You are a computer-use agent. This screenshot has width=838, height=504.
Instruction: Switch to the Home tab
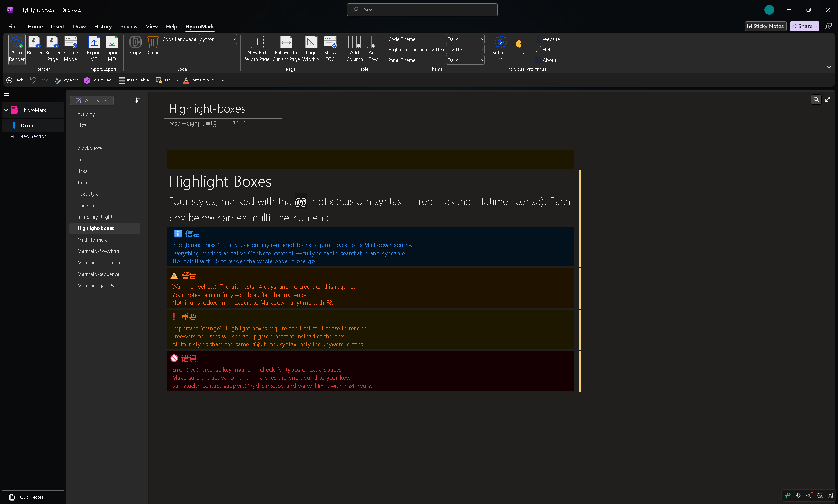coord(35,27)
